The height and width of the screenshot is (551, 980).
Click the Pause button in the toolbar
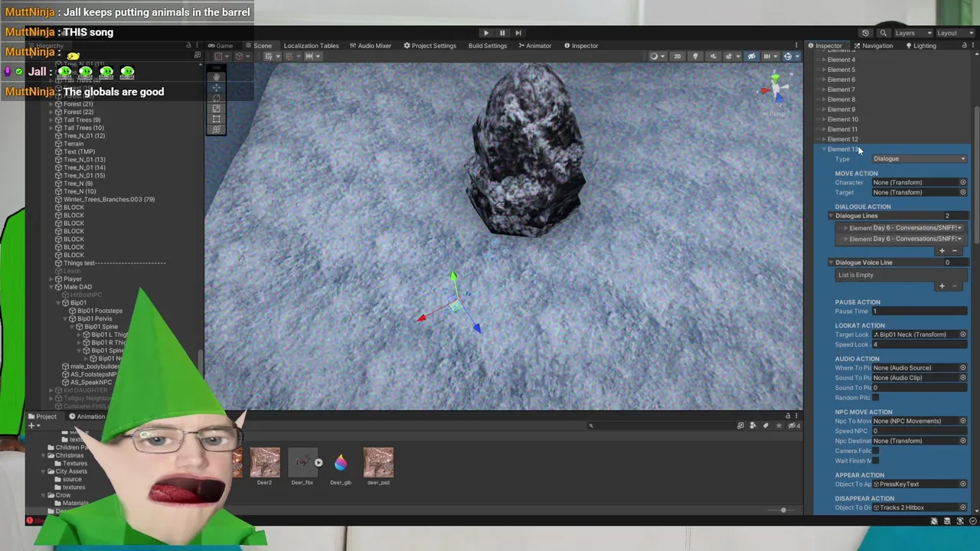[502, 33]
